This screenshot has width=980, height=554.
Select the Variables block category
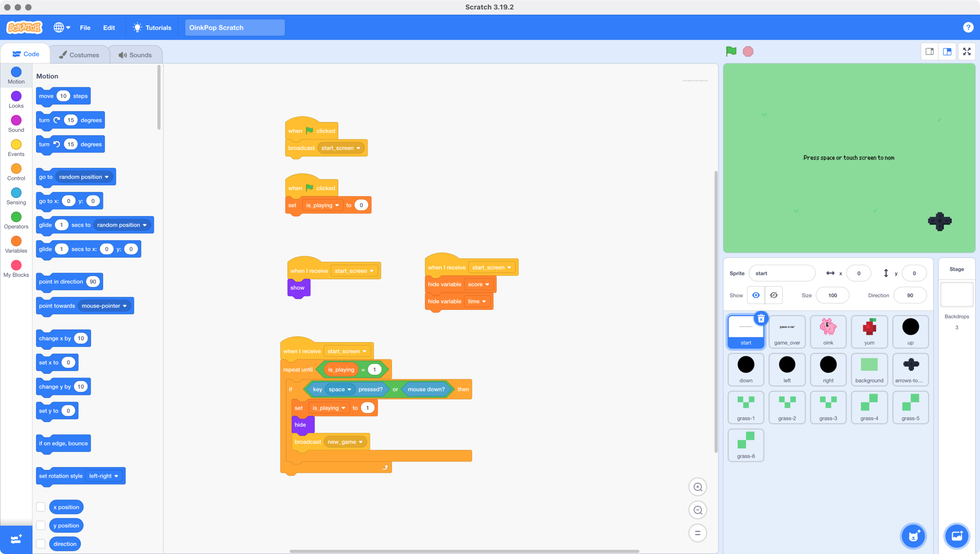click(16, 245)
